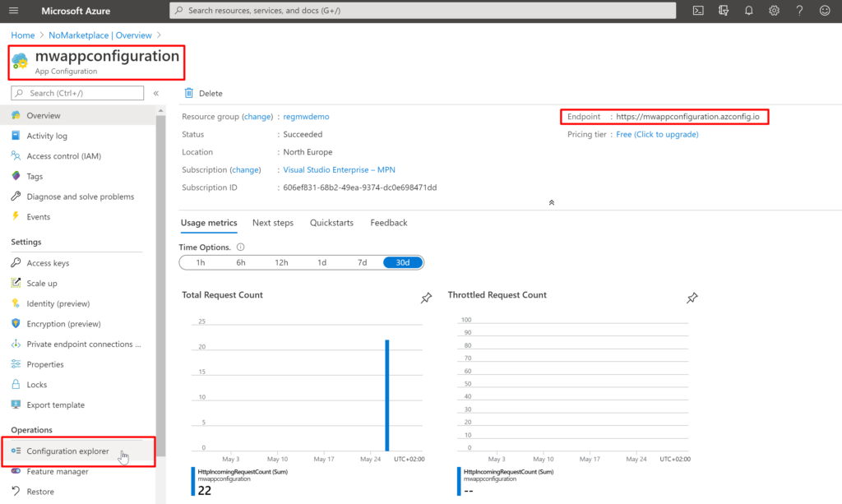Collapse the essentials section with up chevrons
The image size is (842, 504).
(552, 202)
